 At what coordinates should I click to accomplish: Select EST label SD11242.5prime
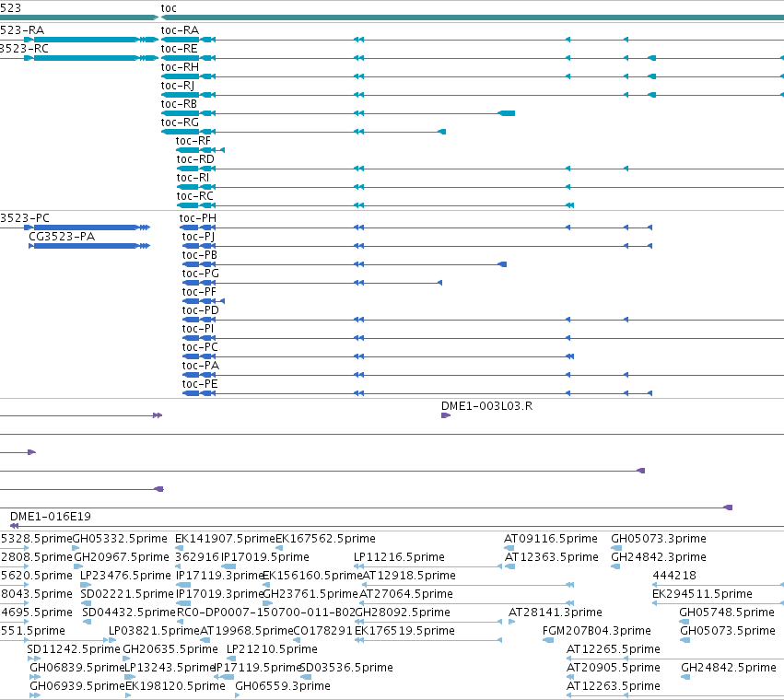(74, 649)
